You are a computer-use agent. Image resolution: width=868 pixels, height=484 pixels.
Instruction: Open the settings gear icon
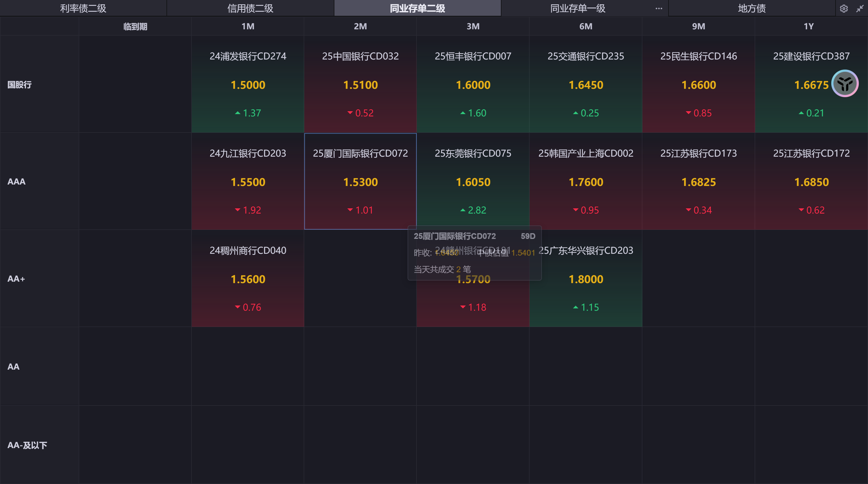pyautogui.click(x=844, y=8)
